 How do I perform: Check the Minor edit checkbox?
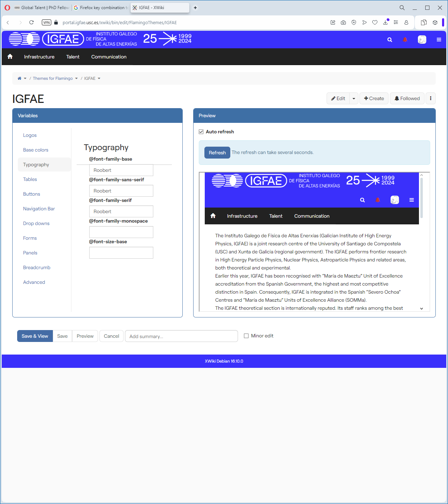coord(246,336)
